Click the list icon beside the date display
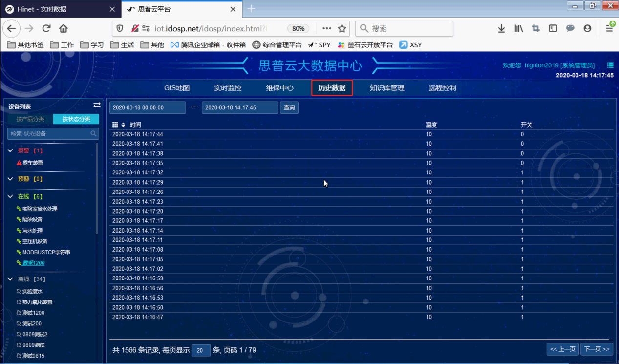Viewport: 619px width, 364px height. coord(609,64)
